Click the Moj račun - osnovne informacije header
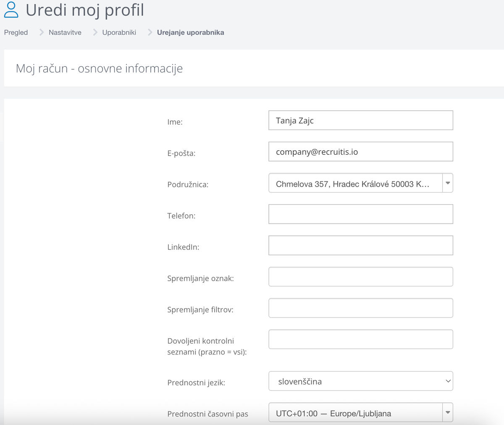504x425 pixels. pos(99,68)
